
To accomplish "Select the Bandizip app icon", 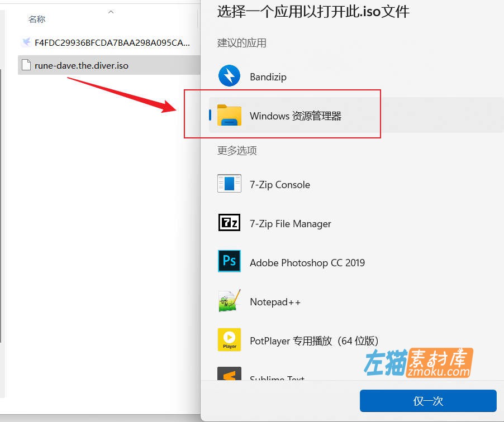I will [229, 76].
